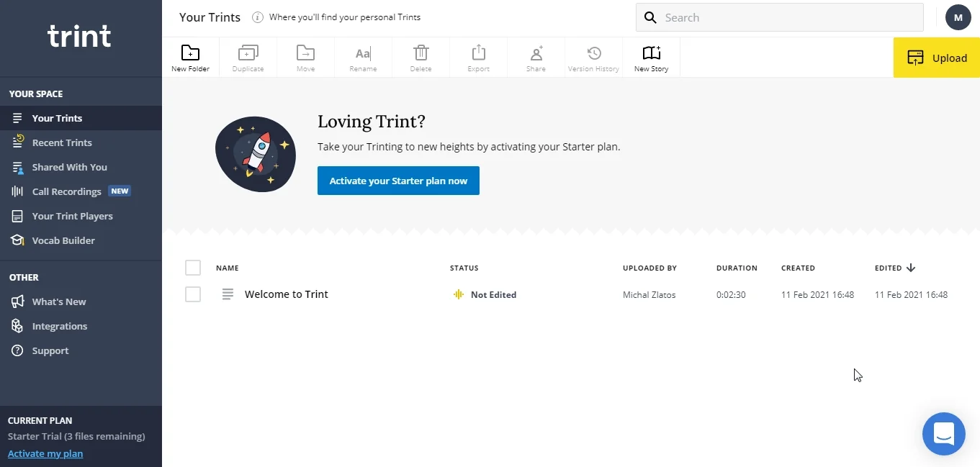The height and width of the screenshot is (467, 980).
Task: Click Starter Trial files remaining text
Action: tap(76, 436)
